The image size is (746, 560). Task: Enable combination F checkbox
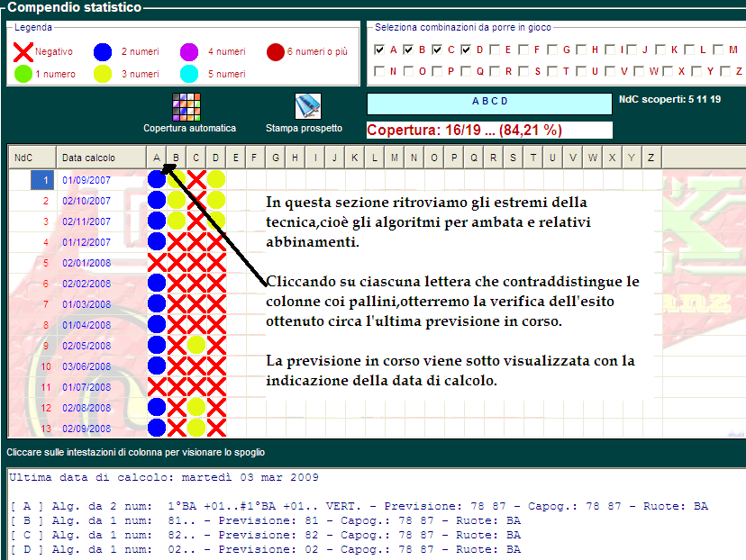tap(523, 50)
